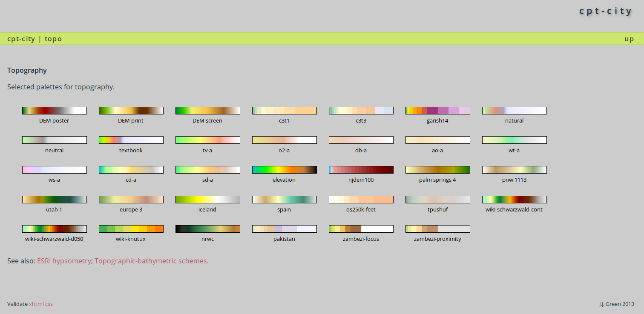The width and height of the screenshot is (644, 314).
Task: Click the 'up' navigation link
Action: tap(629, 39)
